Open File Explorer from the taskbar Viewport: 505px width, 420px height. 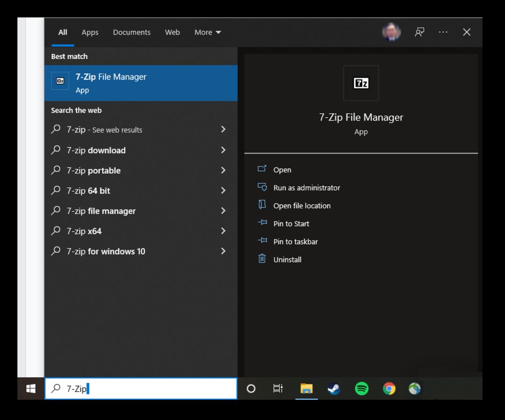(x=306, y=388)
